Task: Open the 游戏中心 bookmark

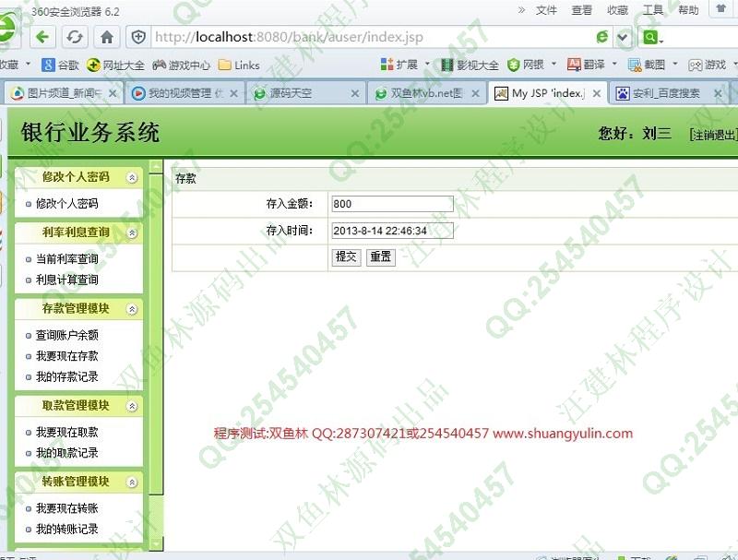Action: [x=181, y=65]
